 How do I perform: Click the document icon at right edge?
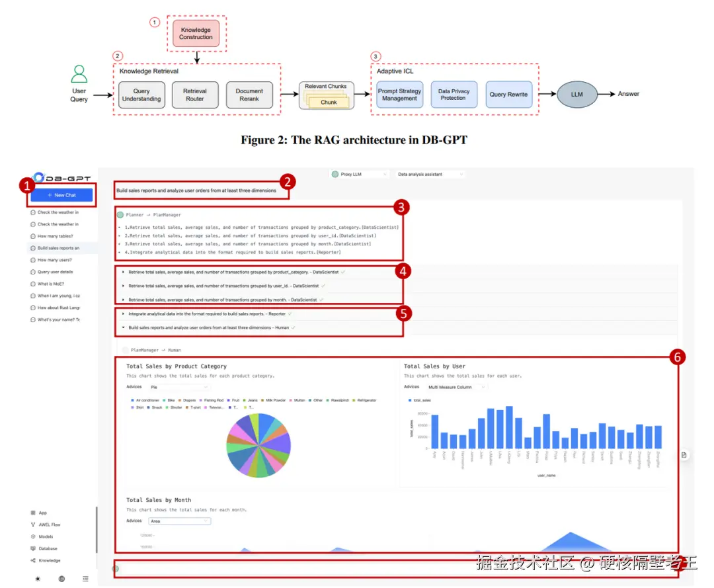[x=684, y=455]
